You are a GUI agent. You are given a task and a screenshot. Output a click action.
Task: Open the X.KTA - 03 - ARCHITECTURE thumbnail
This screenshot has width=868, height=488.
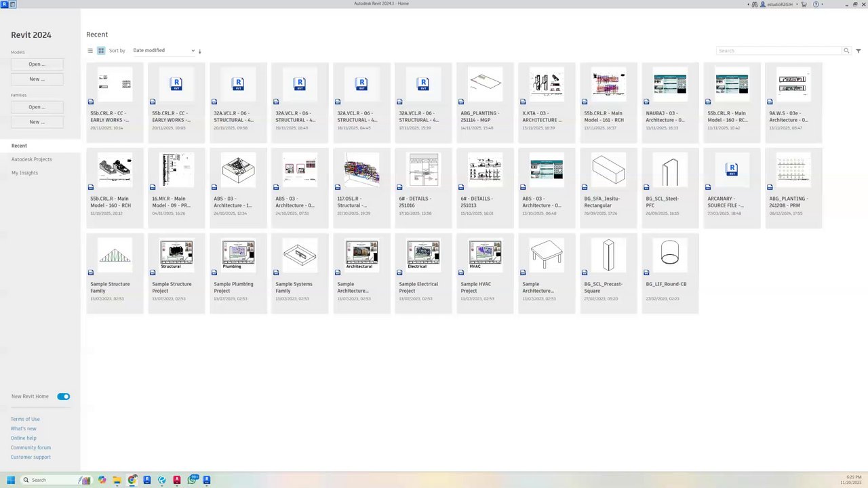[x=547, y=84]
